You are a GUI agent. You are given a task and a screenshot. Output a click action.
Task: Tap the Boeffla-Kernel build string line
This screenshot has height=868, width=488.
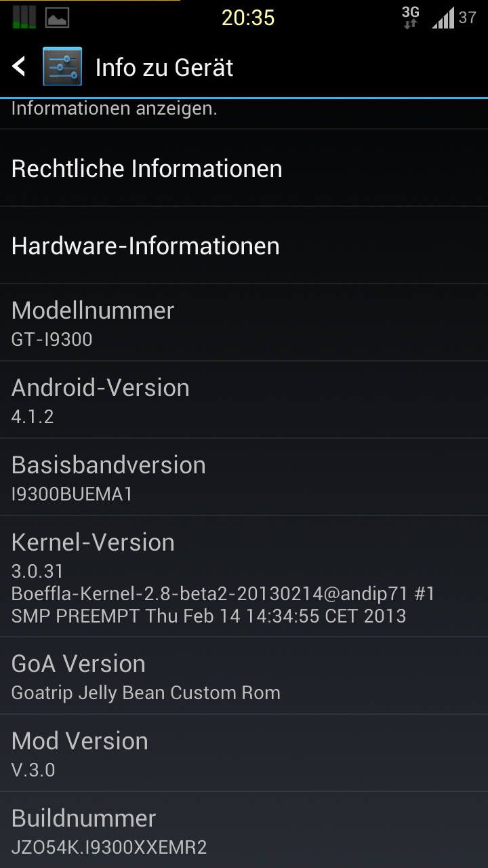point(223,594)
